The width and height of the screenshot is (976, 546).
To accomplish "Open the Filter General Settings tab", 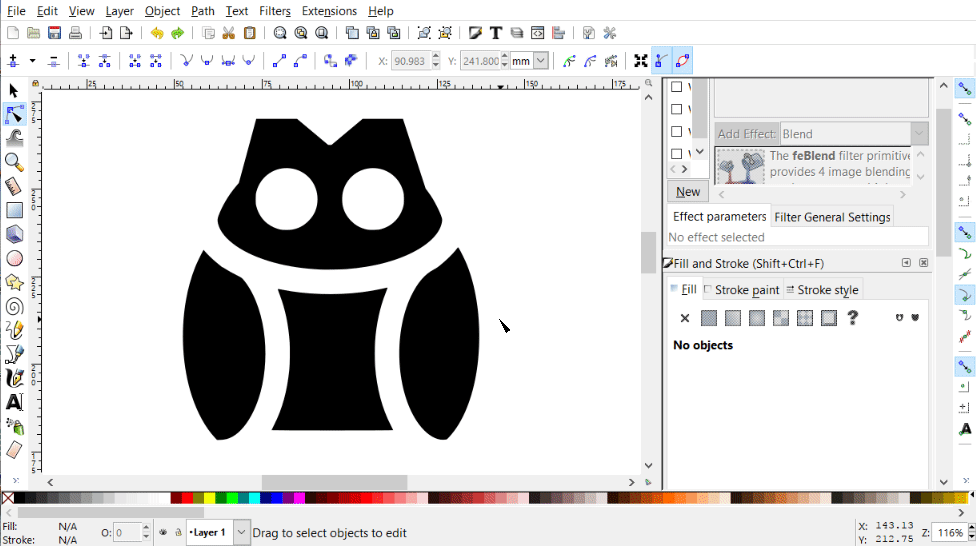I will pos(832,217).
